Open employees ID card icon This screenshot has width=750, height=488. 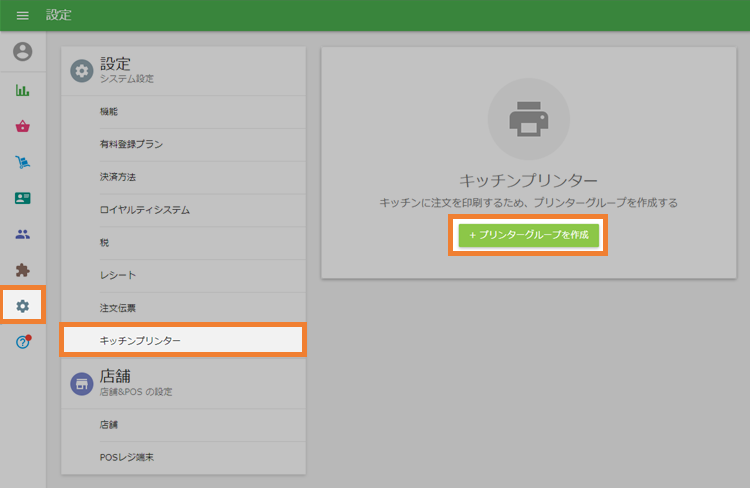point(22,198)
